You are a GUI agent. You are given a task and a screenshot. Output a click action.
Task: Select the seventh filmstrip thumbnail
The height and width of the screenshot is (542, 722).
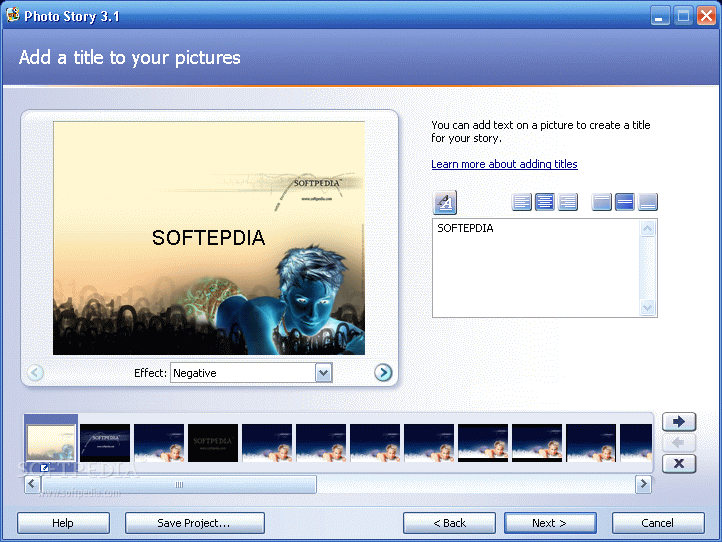[x=375, y=443]
